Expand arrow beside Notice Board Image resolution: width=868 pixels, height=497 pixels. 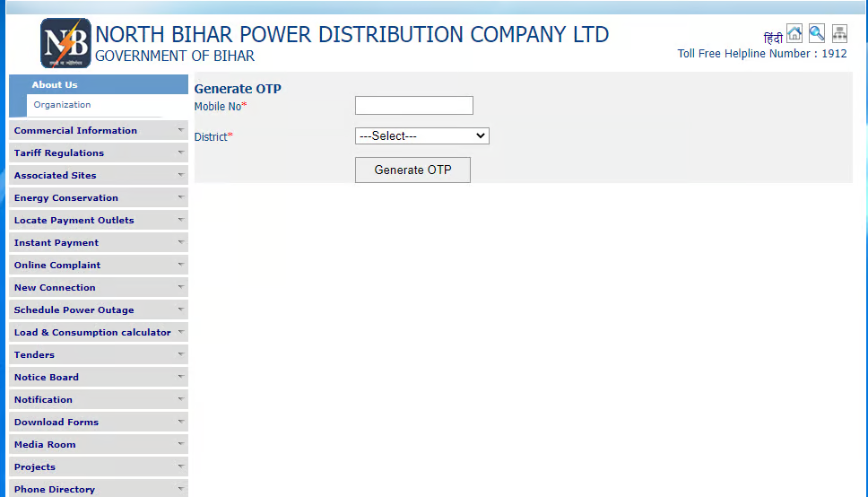pos(180,376)
